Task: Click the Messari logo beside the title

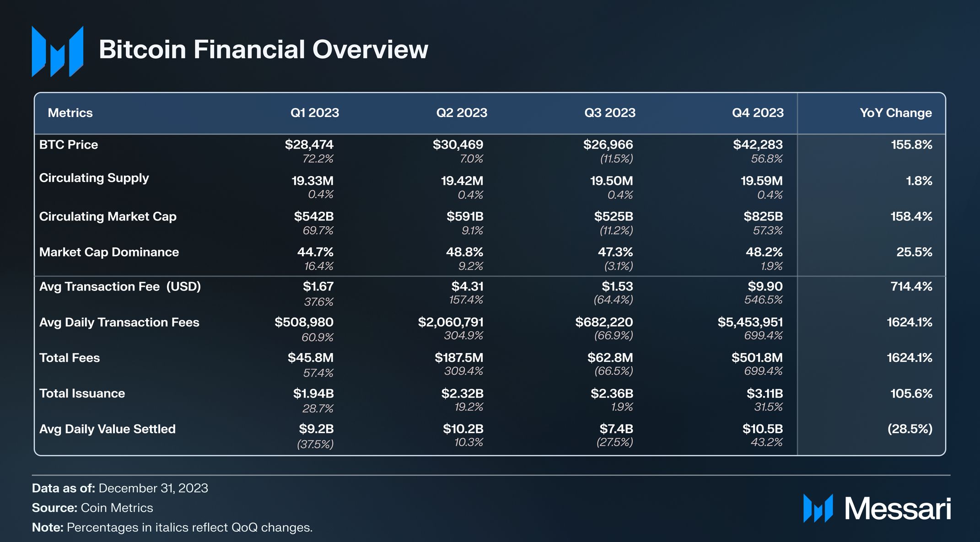Action: [57, 51]
